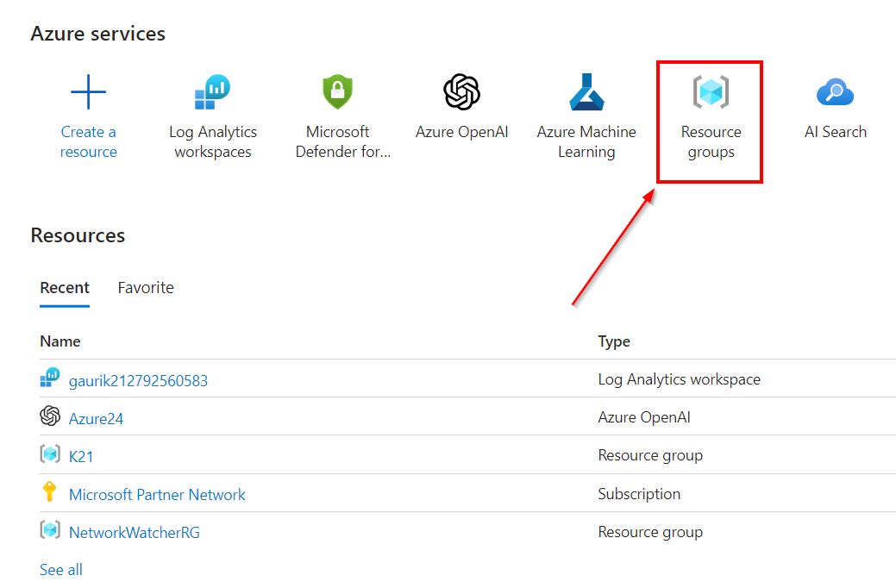Click the Name column header

[60, 341]
